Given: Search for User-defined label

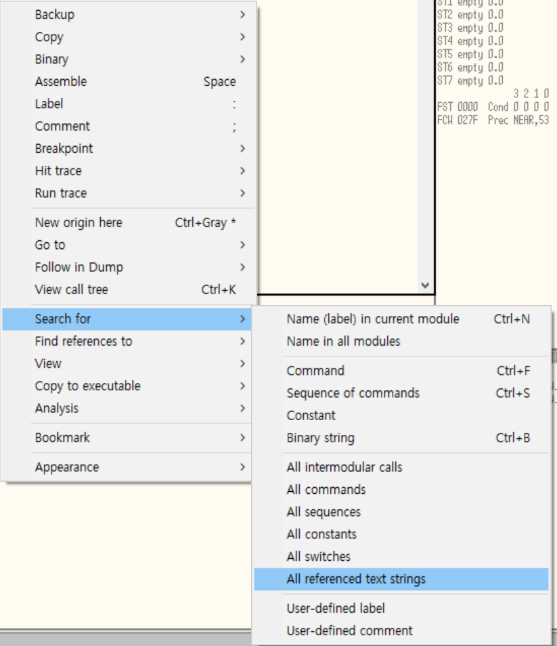Looking at the screenshot, I should click(401, 608).
